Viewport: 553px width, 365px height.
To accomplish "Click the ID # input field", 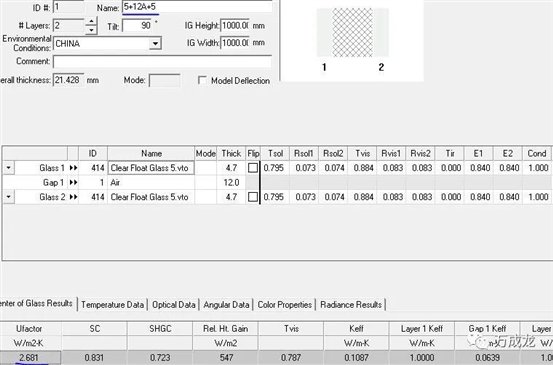I will click(68, 7).
